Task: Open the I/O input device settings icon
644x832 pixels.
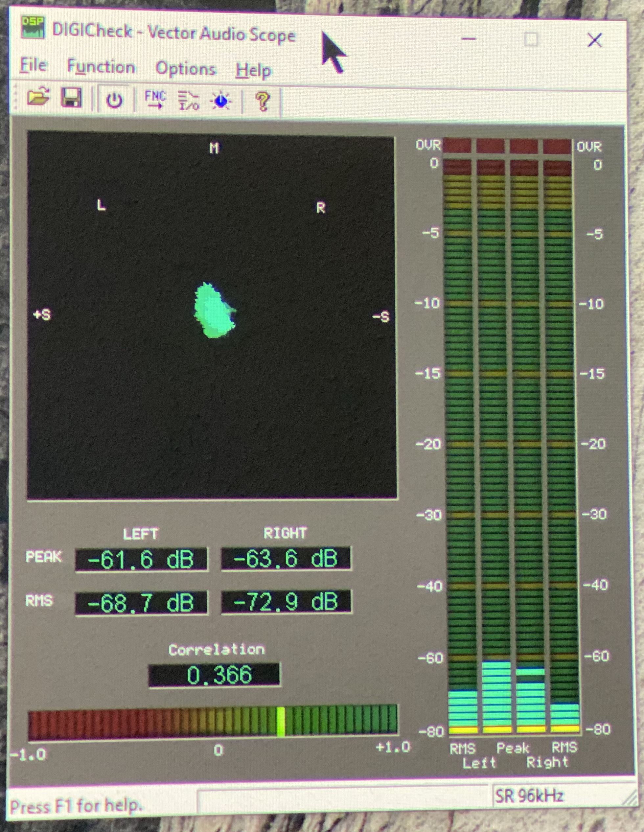Action: 189,101
